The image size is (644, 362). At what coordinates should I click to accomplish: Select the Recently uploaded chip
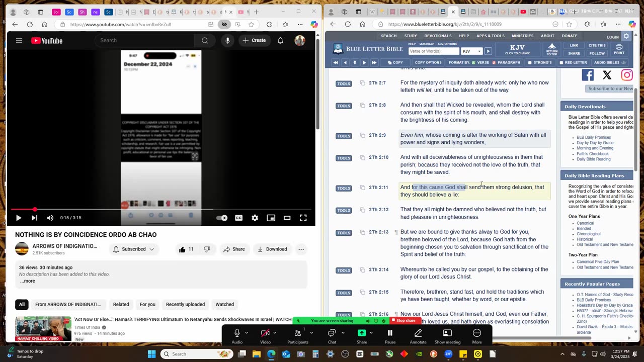tap(185, 304)
